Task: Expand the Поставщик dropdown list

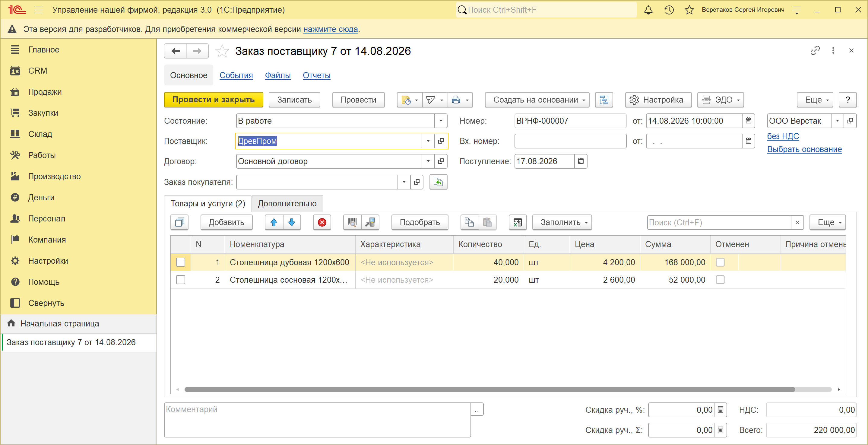Action: coord(428,141)
